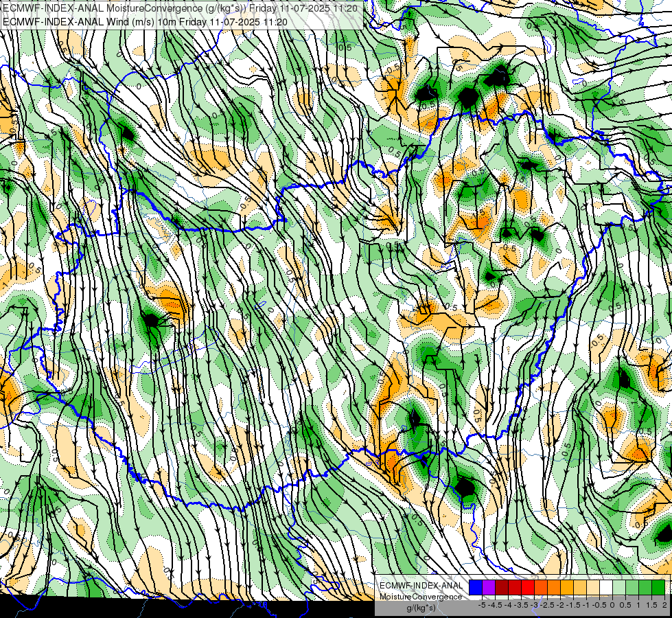Click the purple swatch in the legend
Viewport: 672px width, 618px height.
point(489,587)
